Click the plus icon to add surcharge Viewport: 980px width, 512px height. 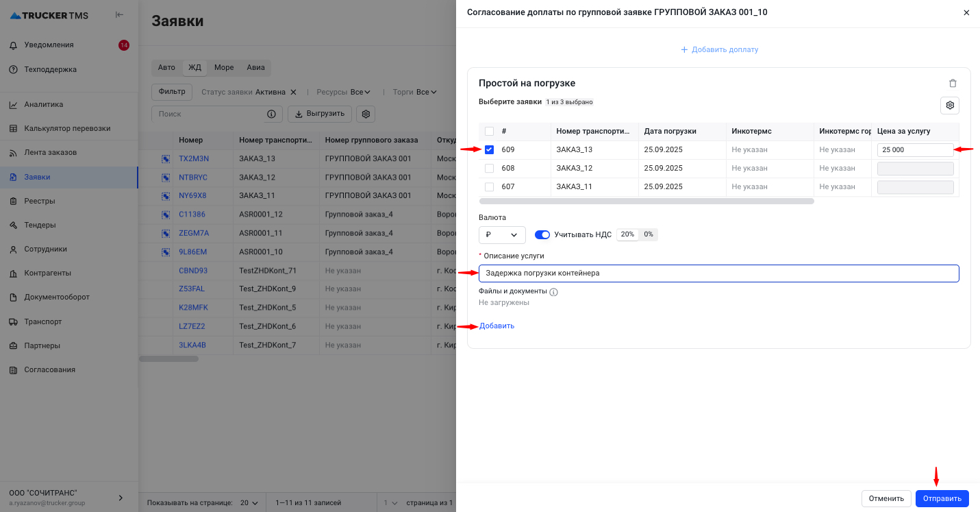point(684,50)
